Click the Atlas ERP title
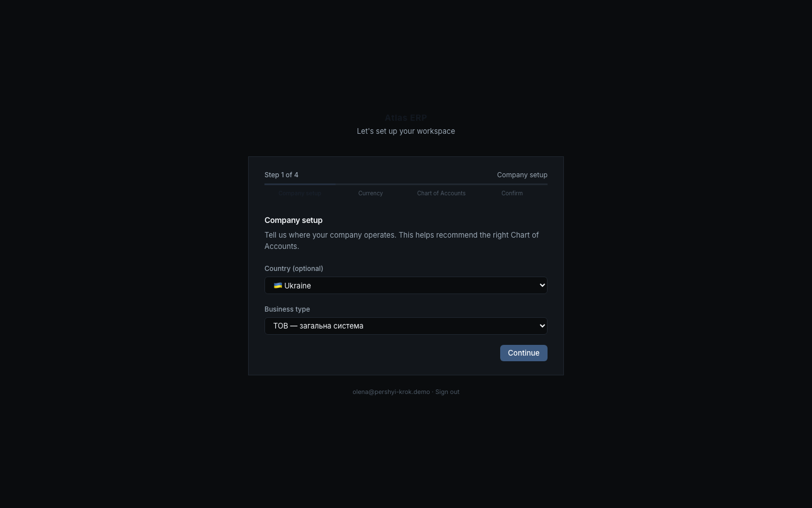812x508 pixels. point(406,117)
